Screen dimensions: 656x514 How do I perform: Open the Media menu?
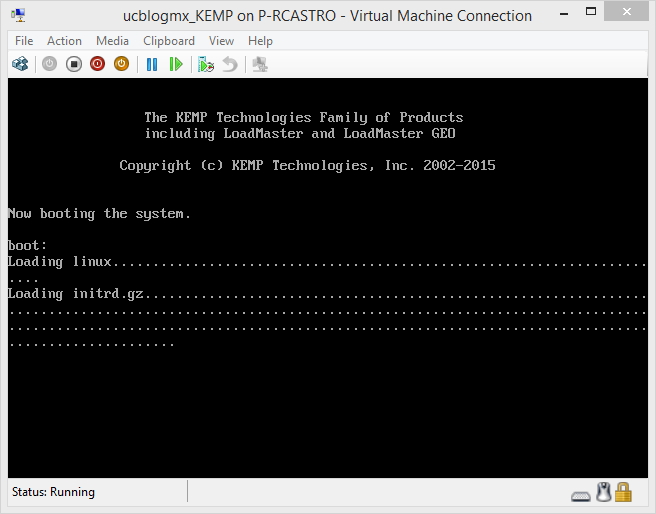pyautogui.click(x=112, y=41)
